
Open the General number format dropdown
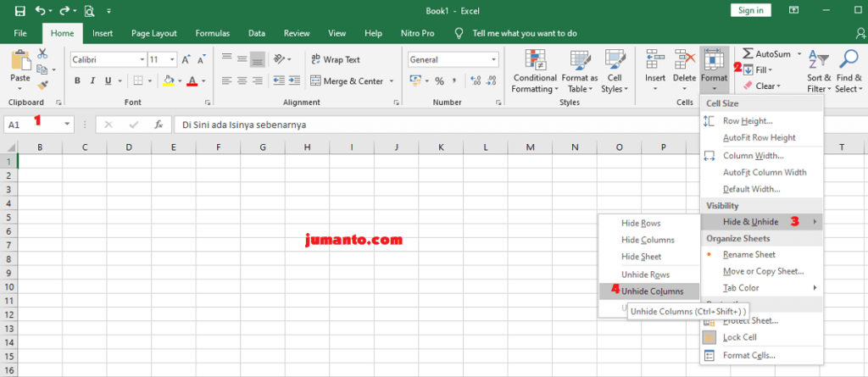coord(494,60)
